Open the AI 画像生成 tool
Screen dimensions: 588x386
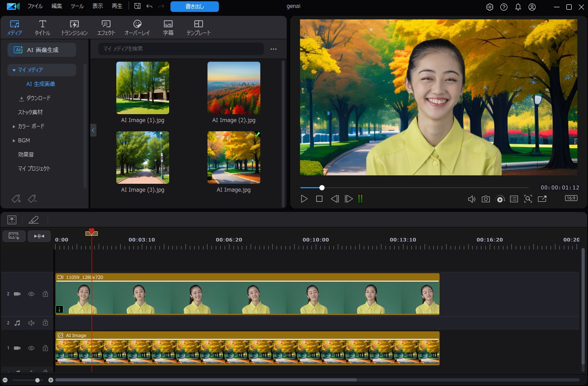(42, 50)
